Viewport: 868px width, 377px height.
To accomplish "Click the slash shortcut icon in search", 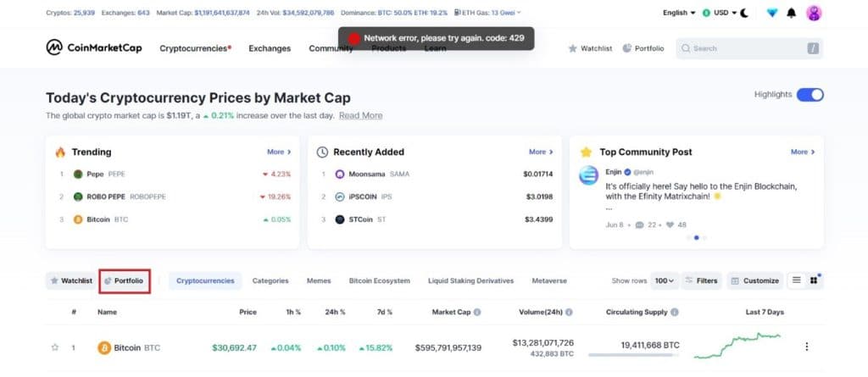I will 813,48.
